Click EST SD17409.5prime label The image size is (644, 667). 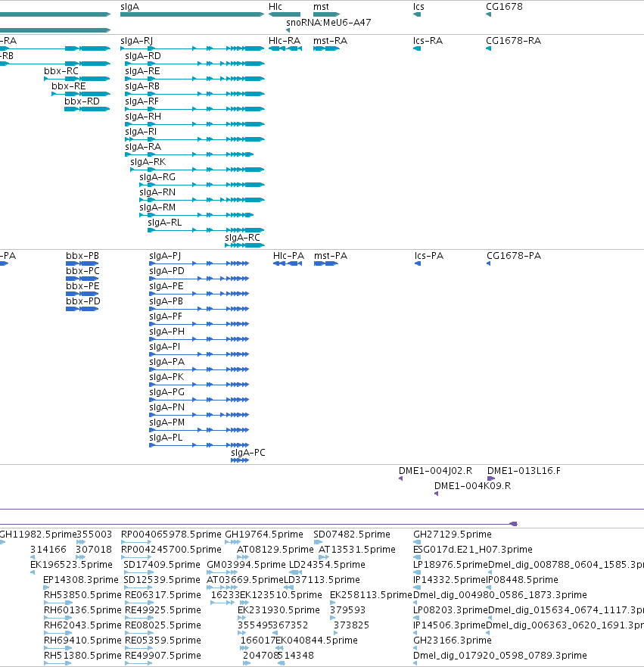161,565
